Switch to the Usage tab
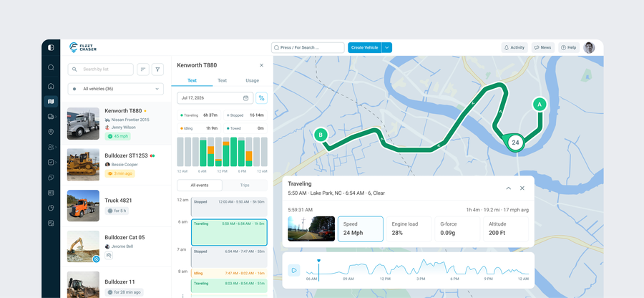644x298 pixels. (x=252, y=80)
